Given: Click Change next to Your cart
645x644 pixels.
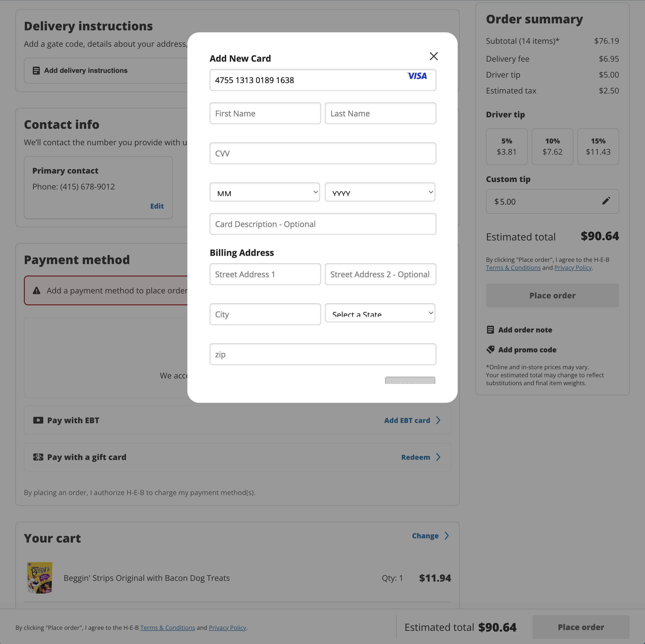Looking at the screenshot, I should (x=425, y=536).
